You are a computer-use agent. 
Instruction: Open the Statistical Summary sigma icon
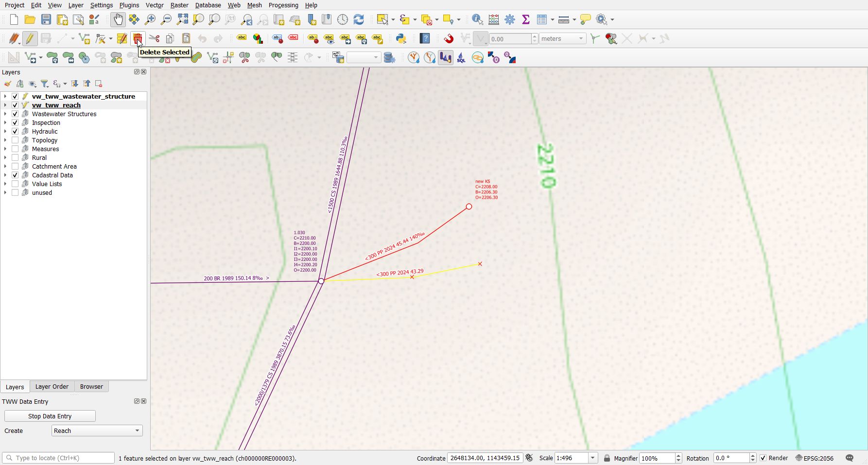(525, 19)
